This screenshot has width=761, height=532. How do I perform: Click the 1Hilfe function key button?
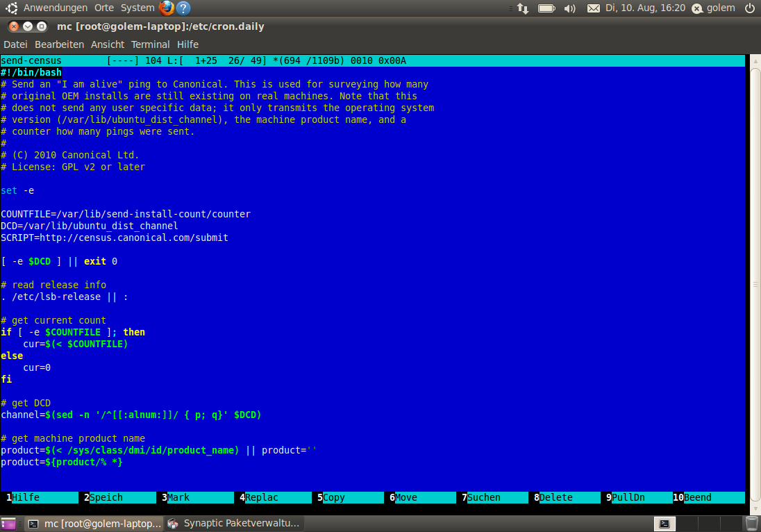[x=42, y=497]
